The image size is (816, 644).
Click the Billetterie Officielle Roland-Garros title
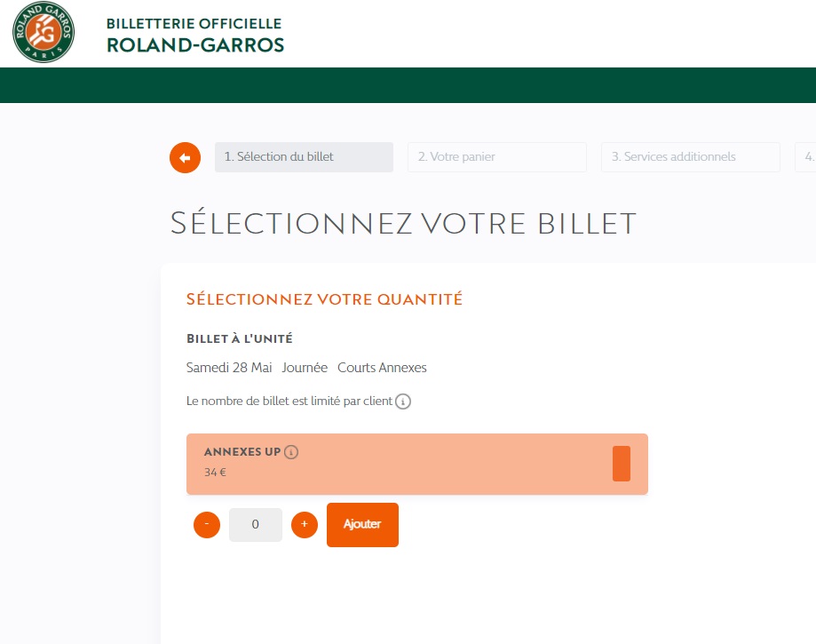point(194,34)
